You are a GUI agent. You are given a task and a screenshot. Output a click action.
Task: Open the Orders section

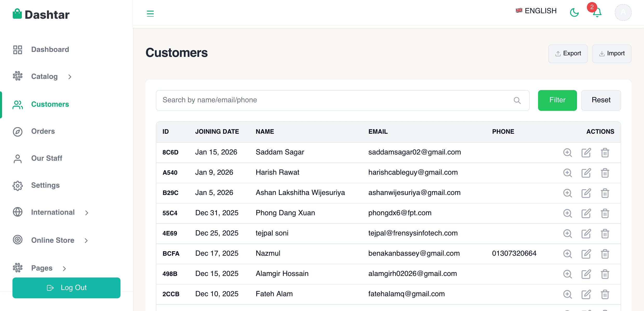[43, 131]
